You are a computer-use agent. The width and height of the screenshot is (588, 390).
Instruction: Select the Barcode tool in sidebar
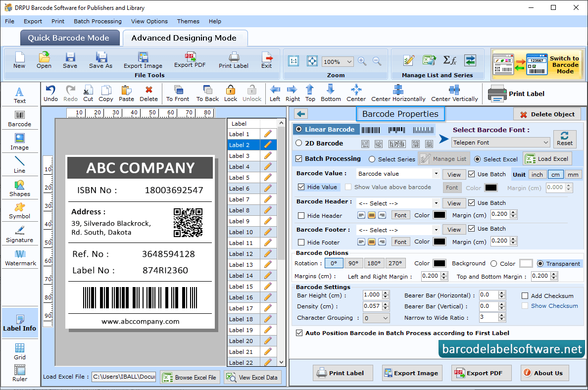[x=19, y=119]
